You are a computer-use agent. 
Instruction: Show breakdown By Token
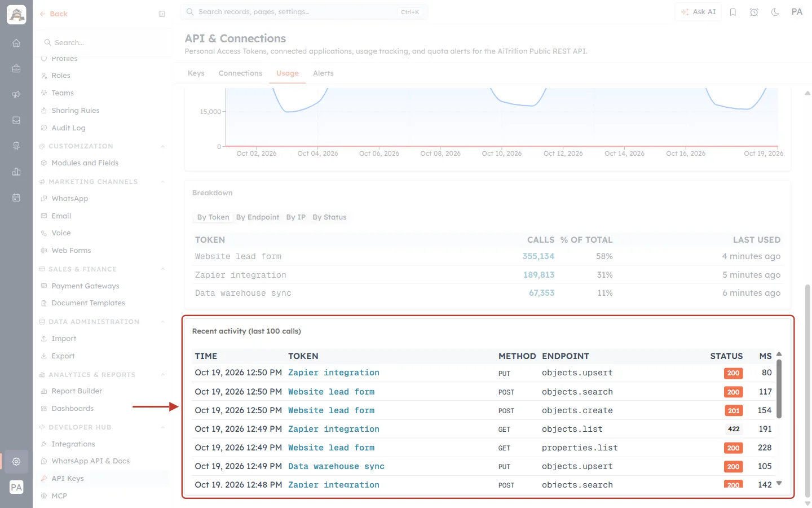click(x=213, y=217)
